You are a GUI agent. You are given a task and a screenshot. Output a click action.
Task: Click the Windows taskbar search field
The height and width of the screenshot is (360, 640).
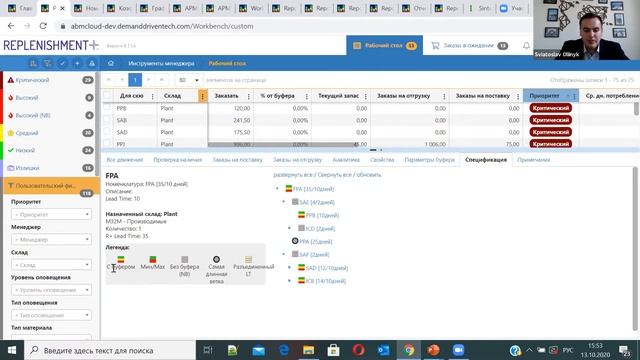click(x=110, y=350)
